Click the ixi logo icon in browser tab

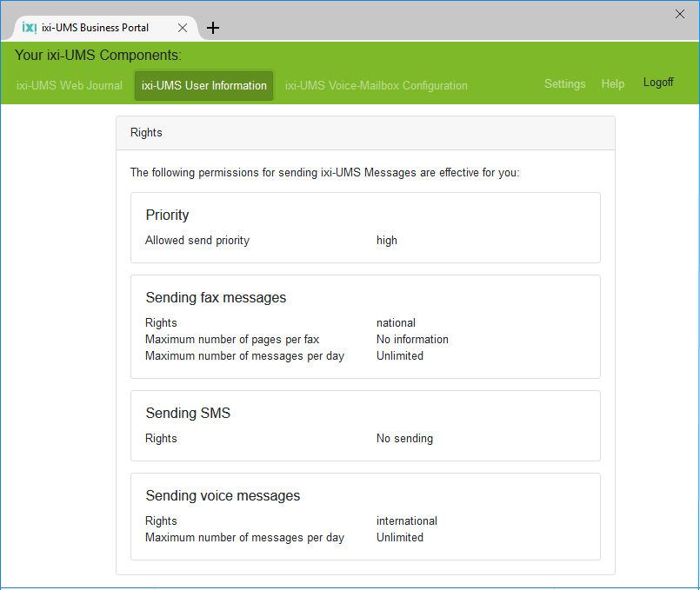coord(30,27)
